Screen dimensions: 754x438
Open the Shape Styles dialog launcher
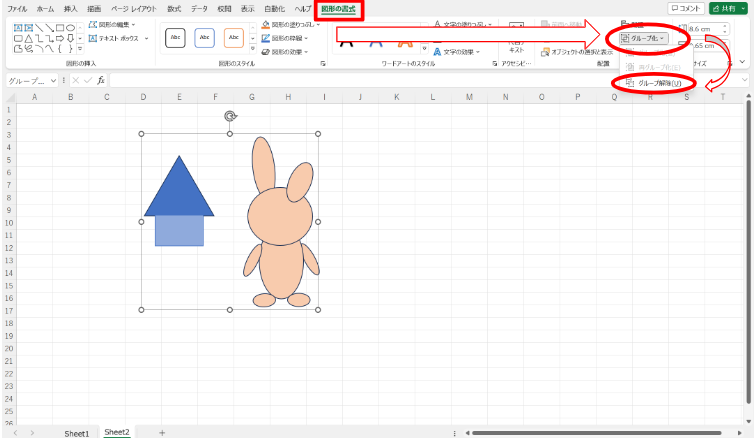[323, 63]
